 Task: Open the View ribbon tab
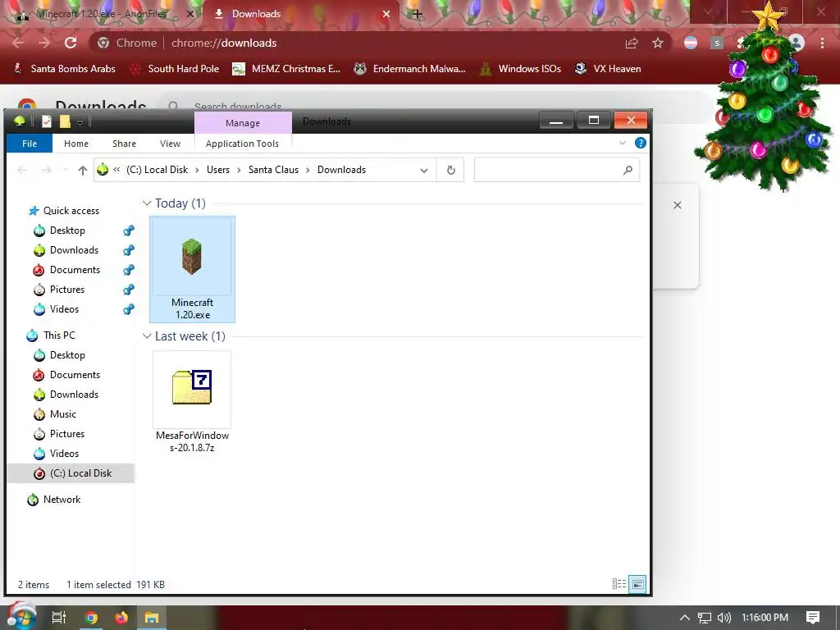[x=170, y=144]
